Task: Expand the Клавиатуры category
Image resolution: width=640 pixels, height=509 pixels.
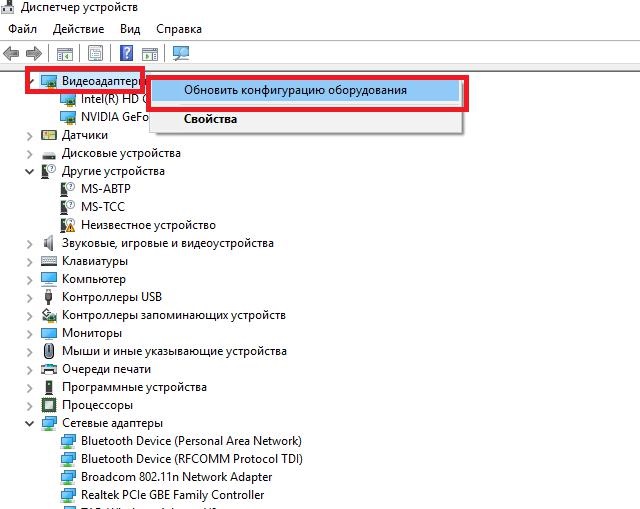Action: click(x=29, y=262)
